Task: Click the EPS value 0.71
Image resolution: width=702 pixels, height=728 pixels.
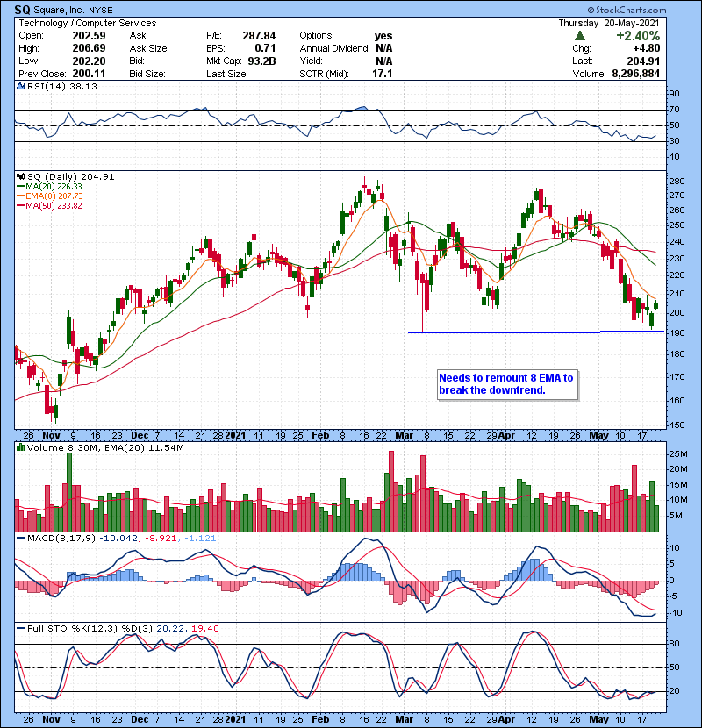Action: (x=265, y=48)
